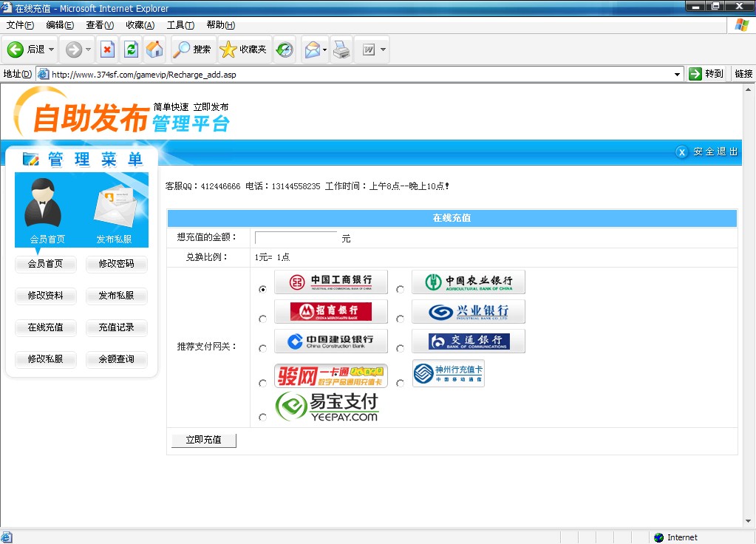Click the 充值记录 sidebar button
756x544 pixels.
pyautogui.click(x=116, y=327)
